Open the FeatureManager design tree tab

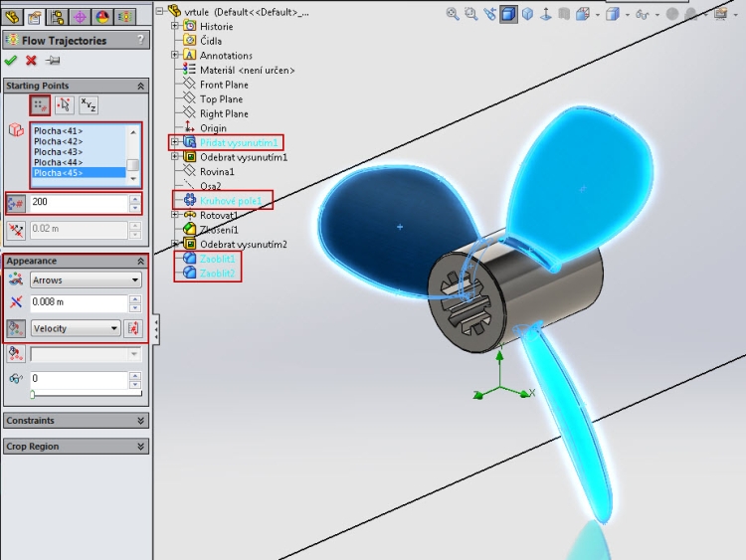(12, 17)
